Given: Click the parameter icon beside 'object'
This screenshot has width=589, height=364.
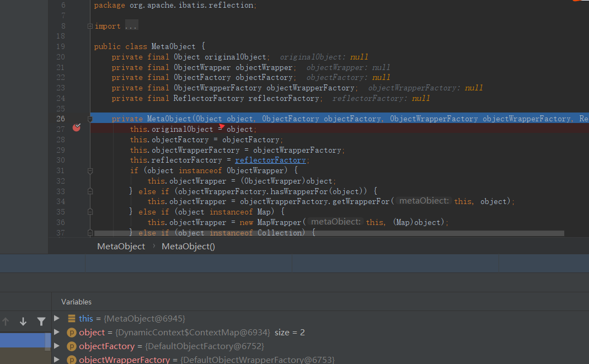Looking at the screenshot, I should tap(71, 333).
